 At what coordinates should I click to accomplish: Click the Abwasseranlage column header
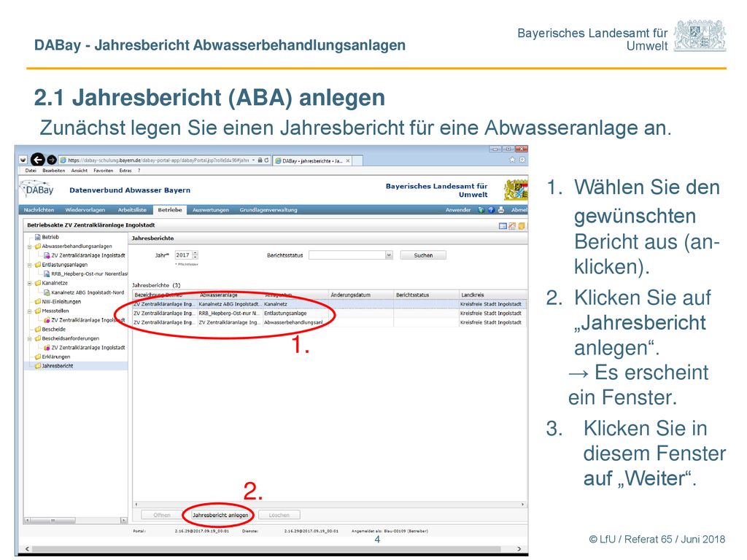click(x=230, y=295)
